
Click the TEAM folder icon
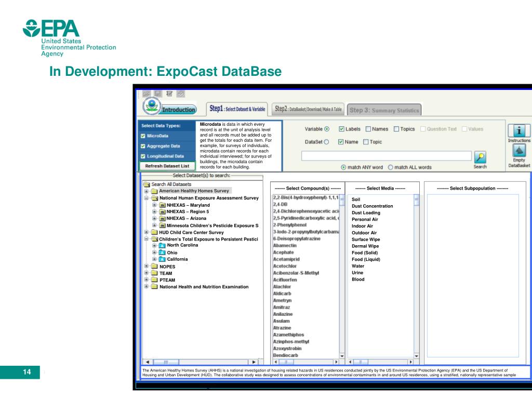pos(154,273)
